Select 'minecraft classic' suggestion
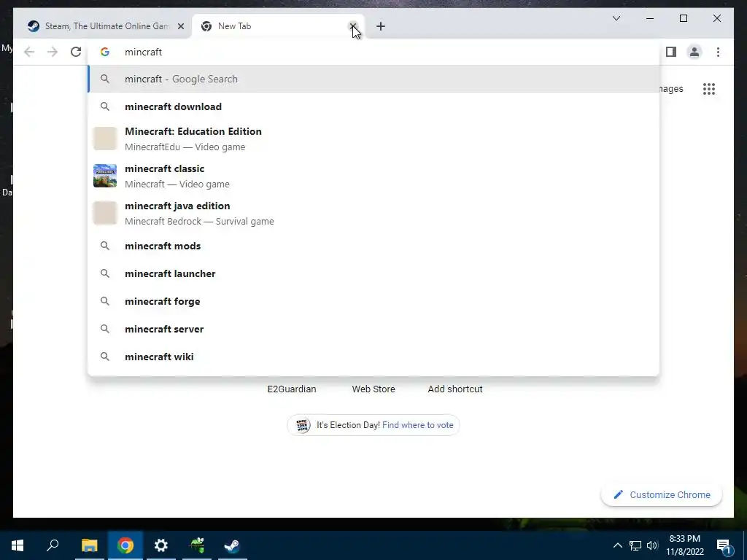 coord(373,176)
